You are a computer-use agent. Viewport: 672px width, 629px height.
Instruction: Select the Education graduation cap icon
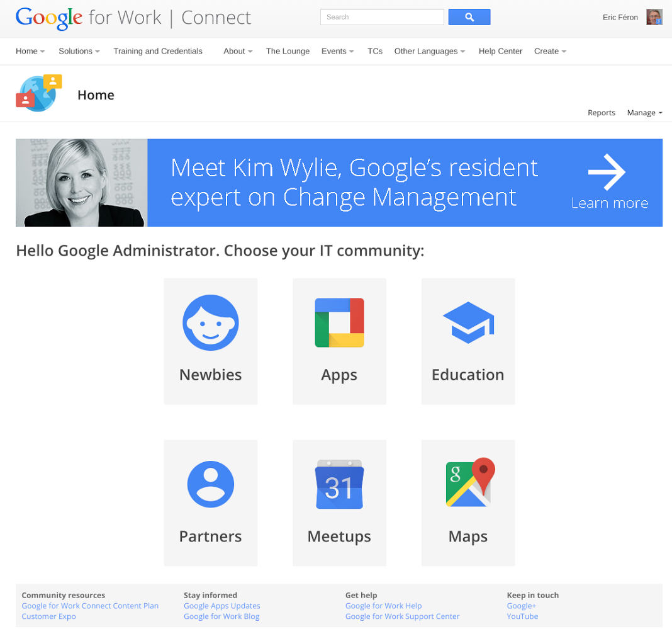tap(468, 322)
